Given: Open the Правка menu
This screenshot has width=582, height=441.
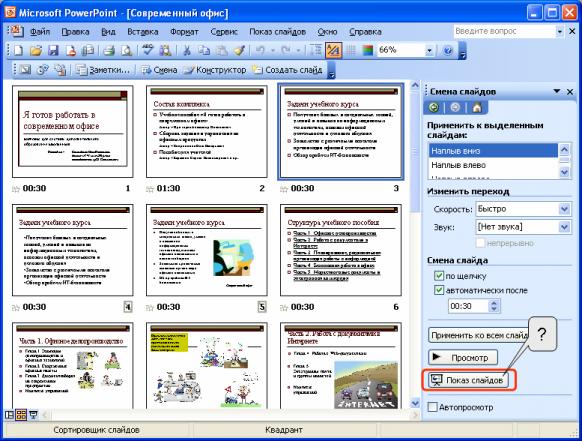Looking at the screenshot, I should pyautogui.click(x=75, y=32).
